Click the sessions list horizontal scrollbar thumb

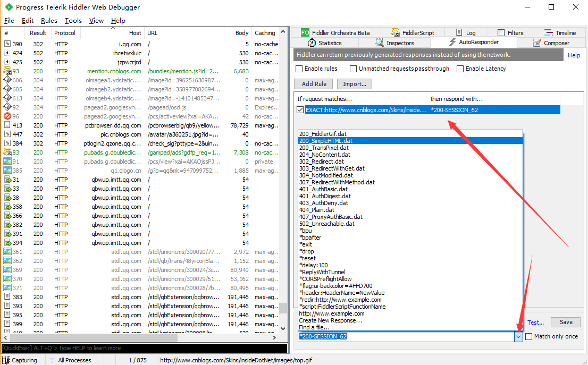94,338
